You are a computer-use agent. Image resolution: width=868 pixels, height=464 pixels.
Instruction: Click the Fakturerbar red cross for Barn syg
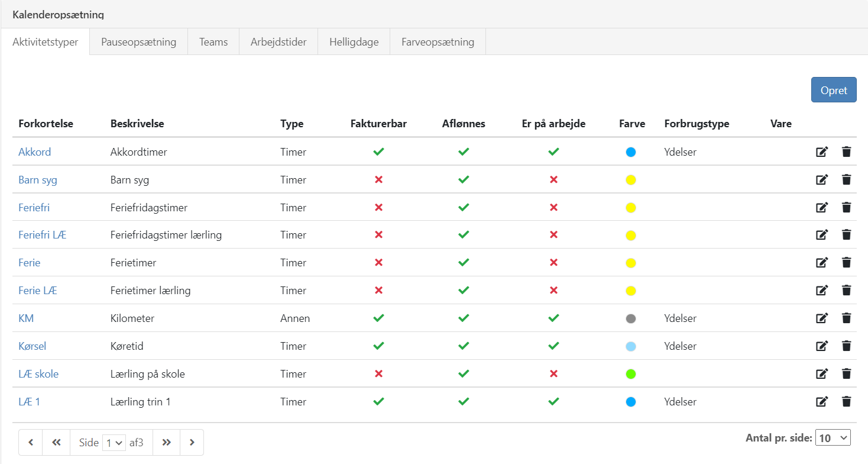pyautogui.click(x=378, y=180)
